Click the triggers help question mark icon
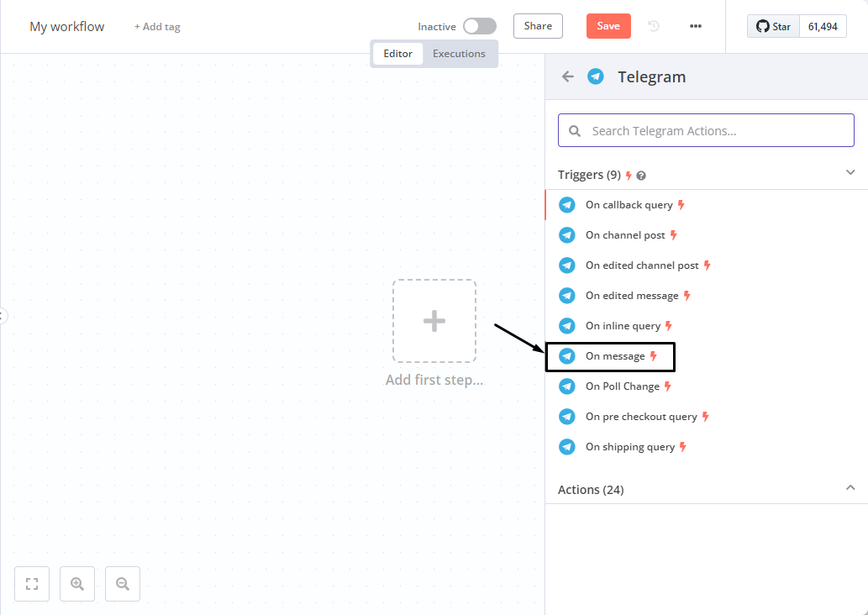 tap(641, 176)
